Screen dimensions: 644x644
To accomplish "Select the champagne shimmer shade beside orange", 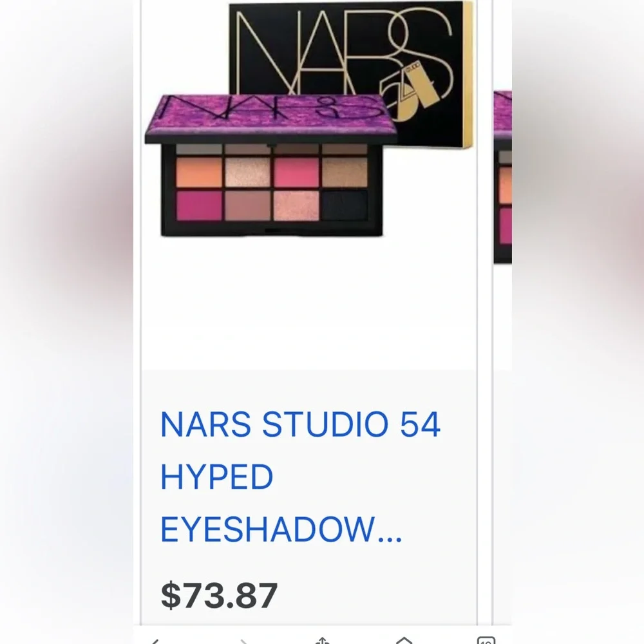I will pyautogui.click(x=248, y=173).
